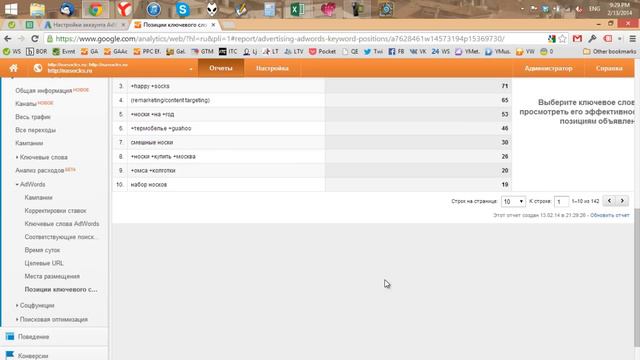The width and height of the screenshot is (640, 360).
Task: Open the rows-per-page dropdown
Action: click(x=513, y=201)
